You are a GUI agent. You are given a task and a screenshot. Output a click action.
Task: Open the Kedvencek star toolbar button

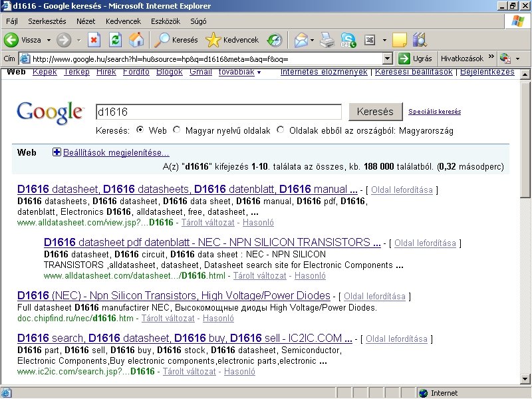pyautogui.click(x=232, y=40)
